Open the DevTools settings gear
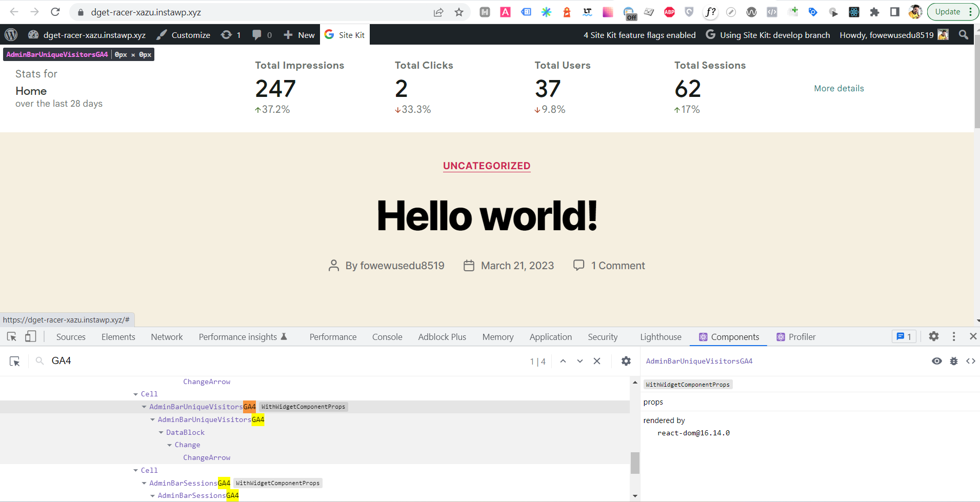Image resolution: width=980 pixels, height=502 pixels. click(934, 336)
